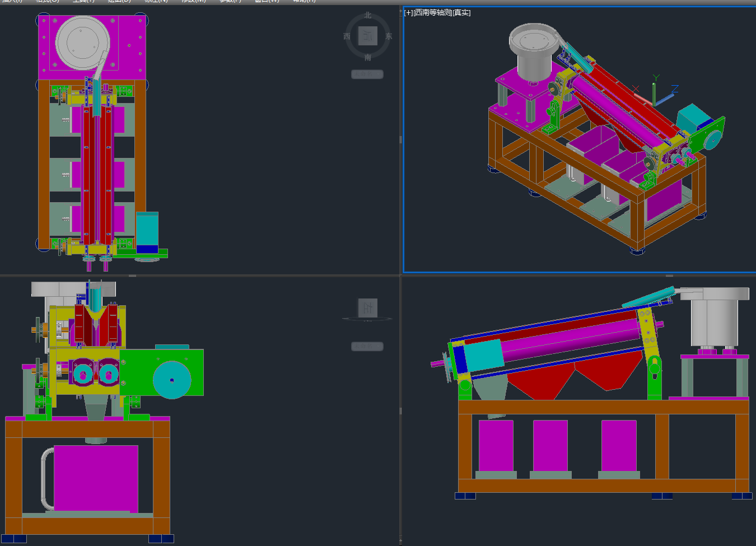
Task: Click the East (东) compass label on ViewCube
Action: click(x=389, y=36)
